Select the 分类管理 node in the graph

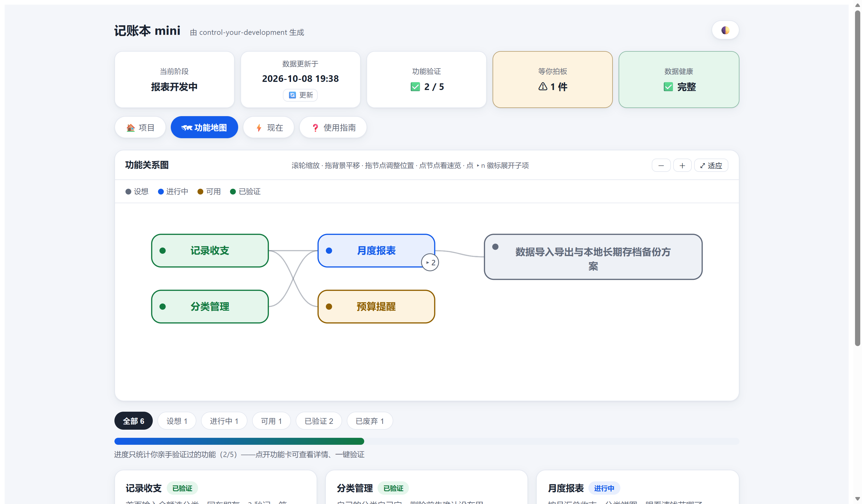coord(210,307)
